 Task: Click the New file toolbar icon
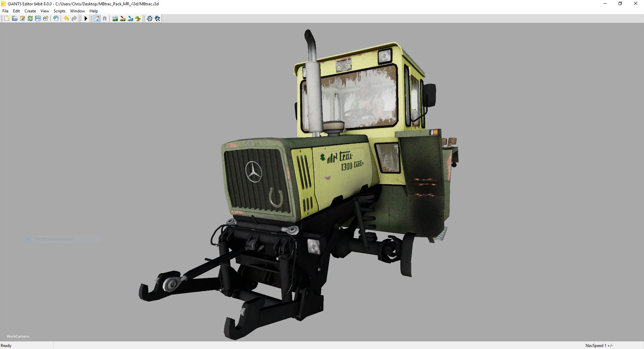[7, 18]
